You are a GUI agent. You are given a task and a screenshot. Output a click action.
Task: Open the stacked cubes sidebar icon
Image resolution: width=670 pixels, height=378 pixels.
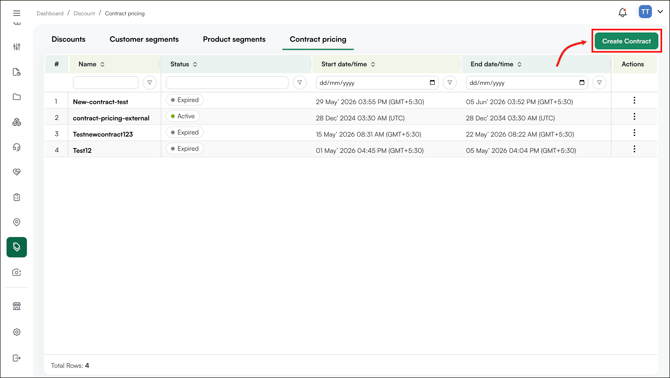(x=17, y=122)
